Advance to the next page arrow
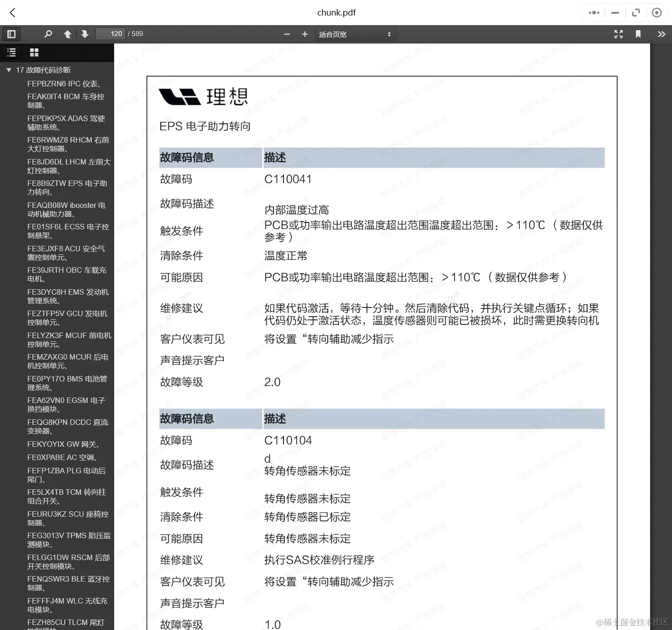 tap(84, 34)
